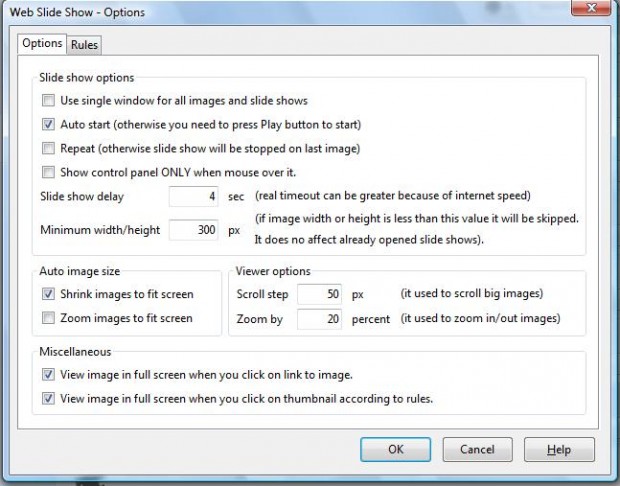This screenshot has height=486, width=620.
Task: Click the 'Slide show delay' label
Action: tap(82, 197)
